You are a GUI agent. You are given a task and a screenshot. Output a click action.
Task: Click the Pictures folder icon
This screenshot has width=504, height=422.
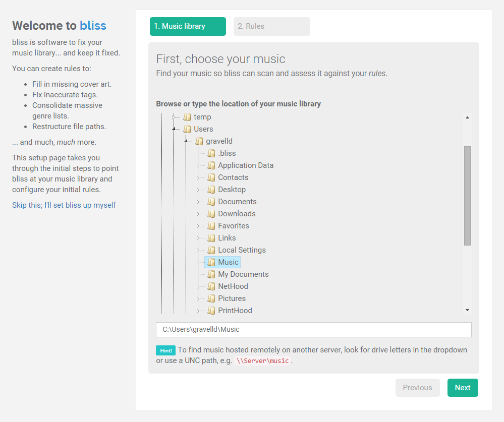tap(211, 298)
